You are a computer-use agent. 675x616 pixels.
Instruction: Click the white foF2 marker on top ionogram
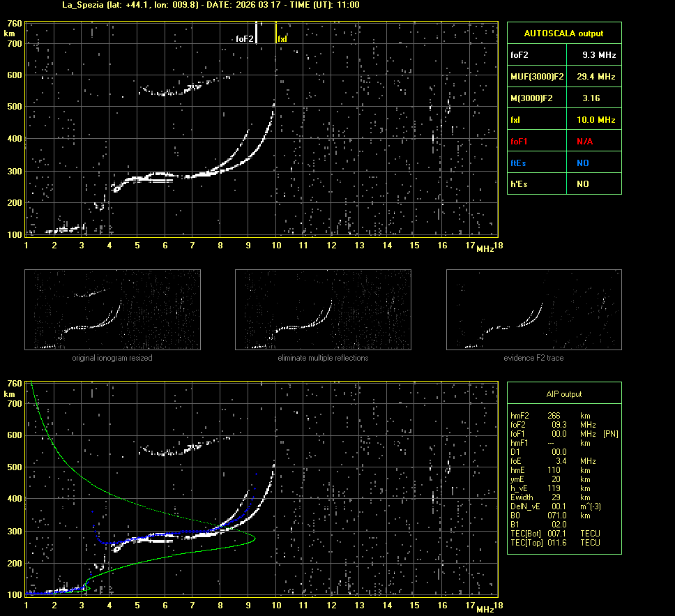(257, 33)
